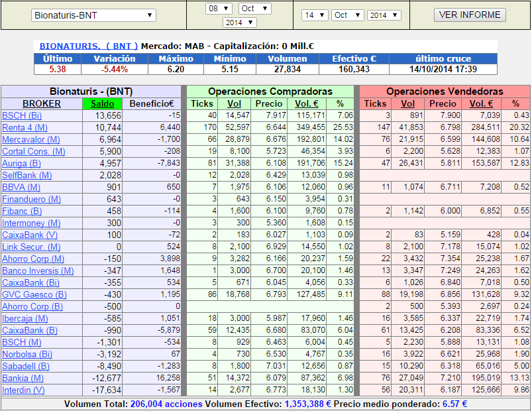This screenshot has height=411, width=532.
Task: Open the BIONATURIS. ( BNT ) title link
Action: point(89,46)
